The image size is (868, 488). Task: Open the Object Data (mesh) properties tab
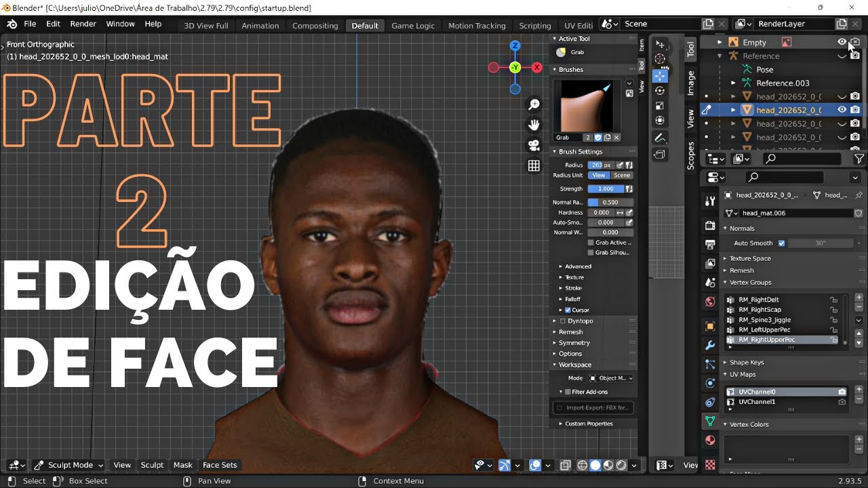[710, 421]
